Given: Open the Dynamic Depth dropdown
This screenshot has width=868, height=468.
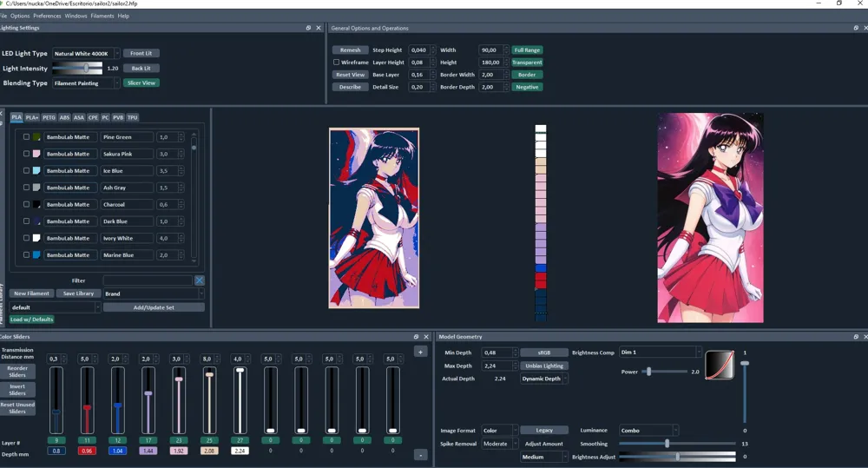Looking at the screenshot, I should [544, 379].
